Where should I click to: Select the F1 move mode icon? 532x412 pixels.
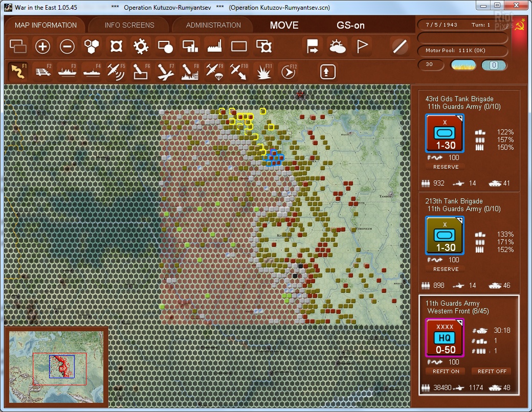point(18,71)
